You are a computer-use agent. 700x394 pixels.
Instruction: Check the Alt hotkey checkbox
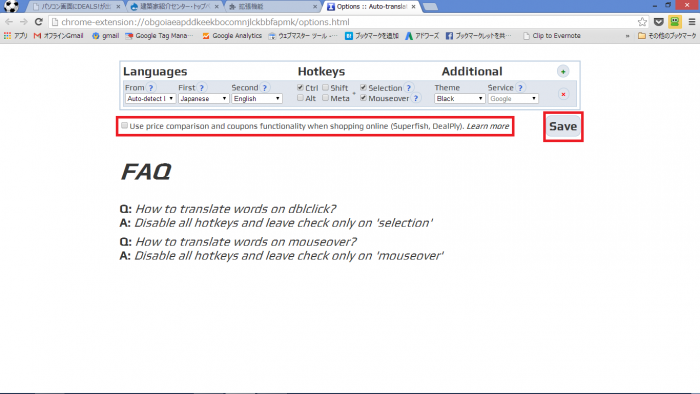[300, 98]
